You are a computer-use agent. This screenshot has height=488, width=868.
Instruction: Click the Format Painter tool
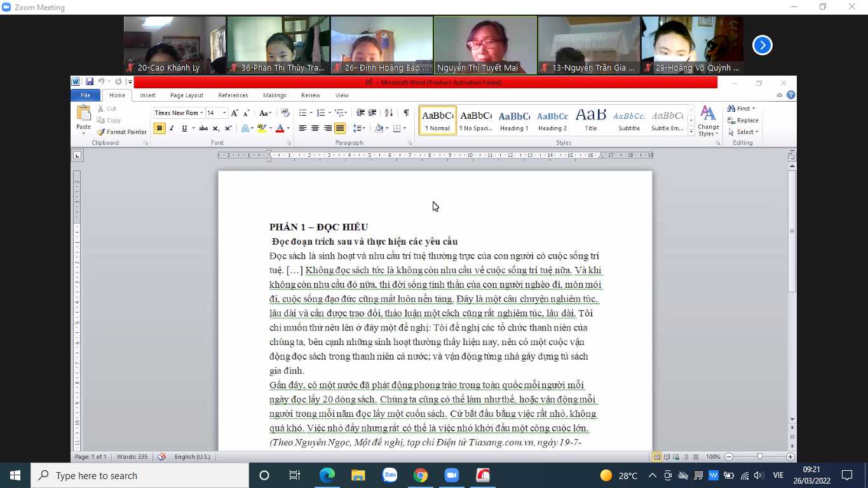(122, 132)
